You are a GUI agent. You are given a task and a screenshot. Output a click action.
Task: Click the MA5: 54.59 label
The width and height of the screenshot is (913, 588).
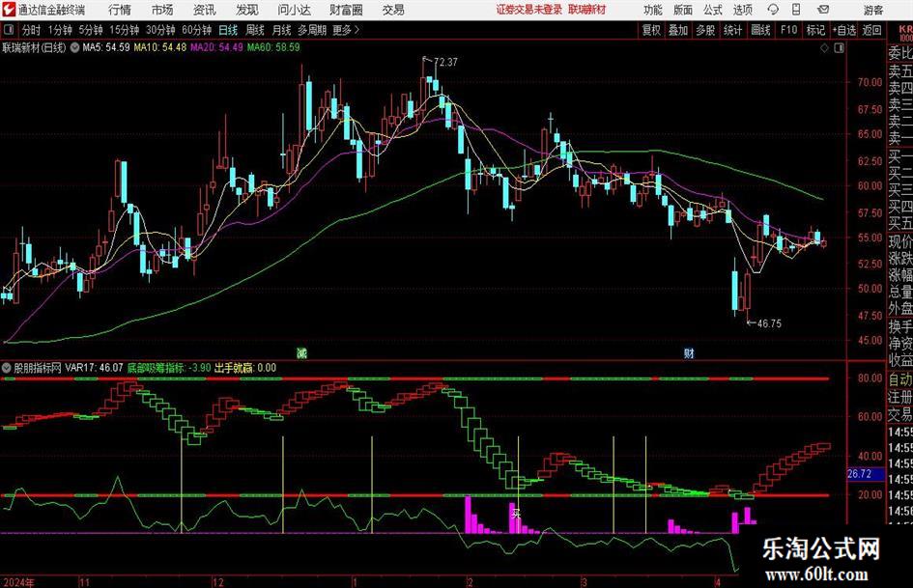(106, 47)
